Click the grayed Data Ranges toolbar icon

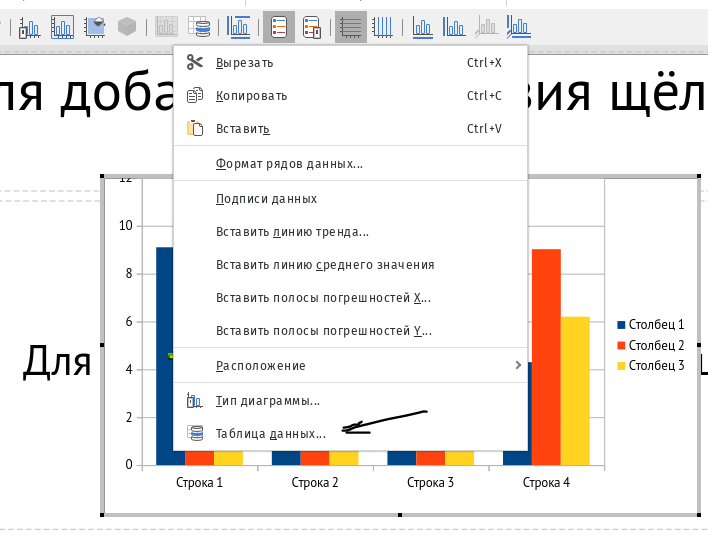point(166,27)
